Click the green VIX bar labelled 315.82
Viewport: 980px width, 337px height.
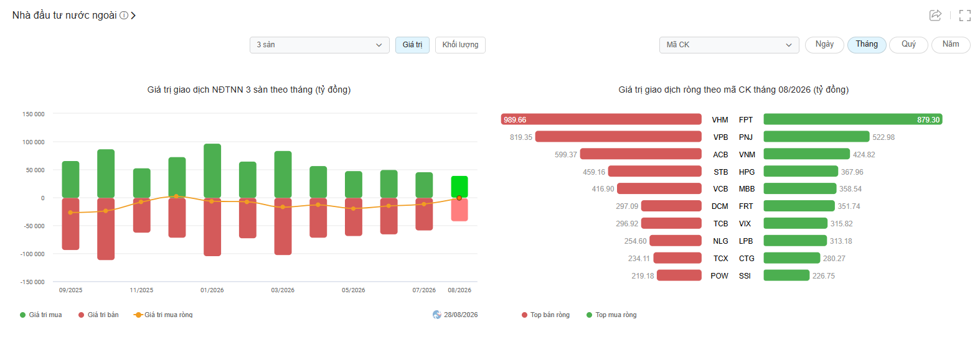(x=796, y=223)
